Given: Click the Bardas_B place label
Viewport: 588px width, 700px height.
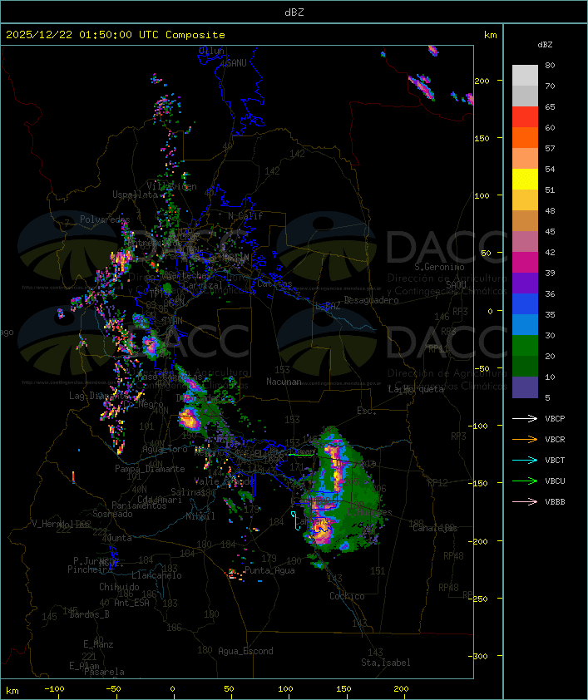Looking at the screenshot, I should point(89,614).
